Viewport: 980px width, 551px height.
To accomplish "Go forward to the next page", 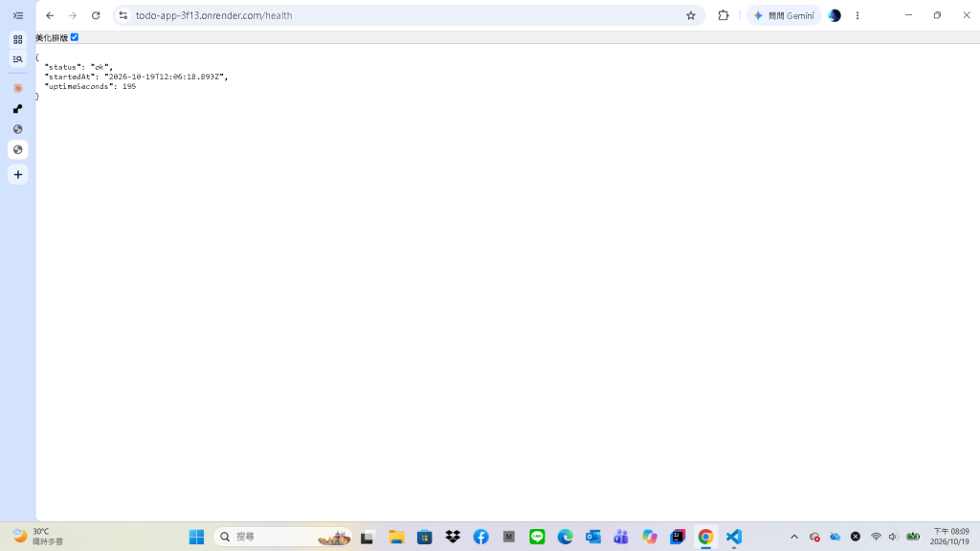I will tap(73, 15).
